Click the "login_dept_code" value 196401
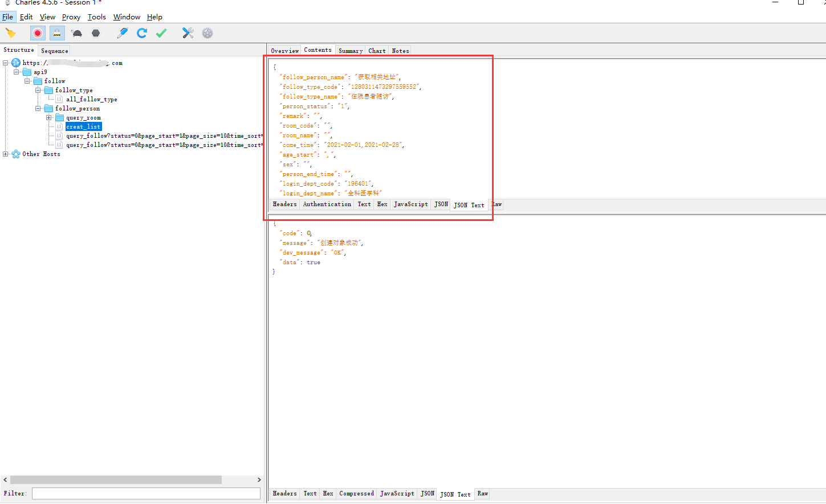Image resolution: width=826 pixels, height=504 pixels. pos(359,183)
